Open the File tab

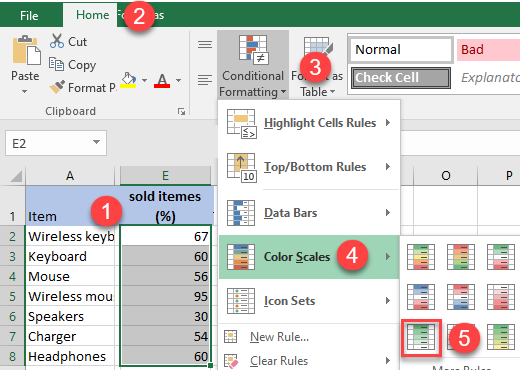click(x=29, y=15)
